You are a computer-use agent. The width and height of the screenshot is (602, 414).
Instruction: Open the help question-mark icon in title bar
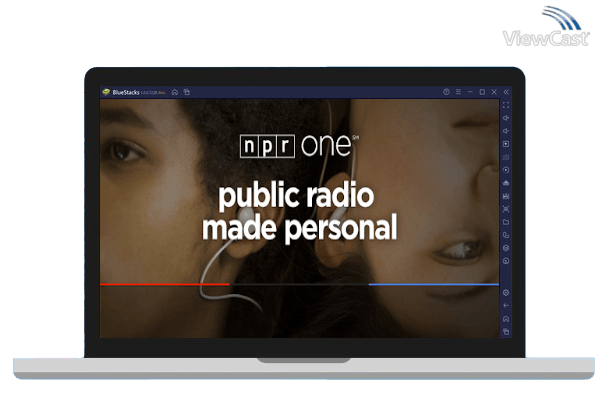tap(446, 92)
